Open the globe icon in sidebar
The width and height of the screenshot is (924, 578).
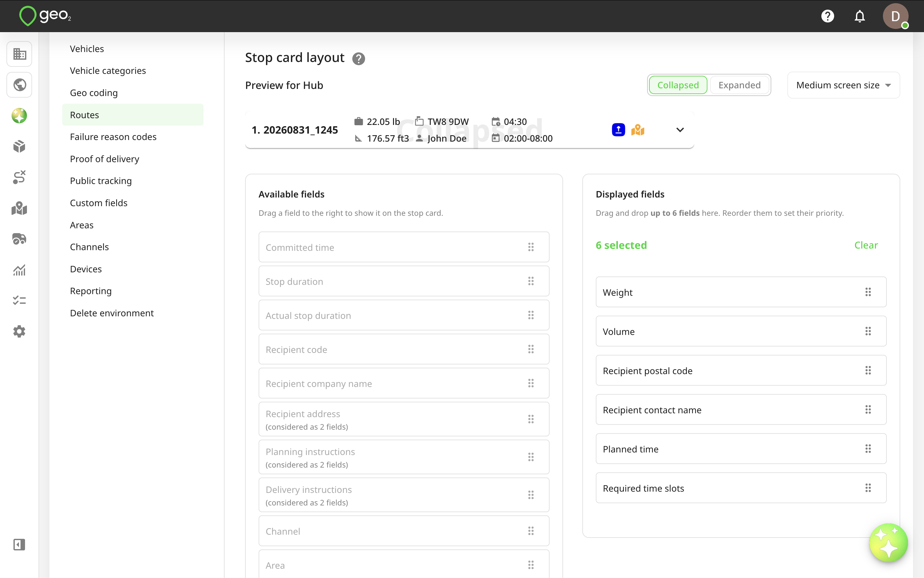pyautogui.click(x=20, y=84)
